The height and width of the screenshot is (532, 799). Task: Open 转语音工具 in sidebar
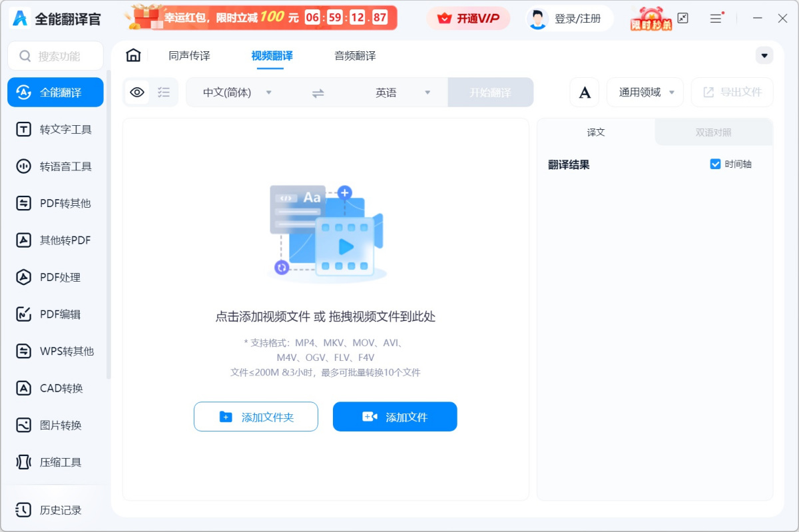[x=55, y=166]
